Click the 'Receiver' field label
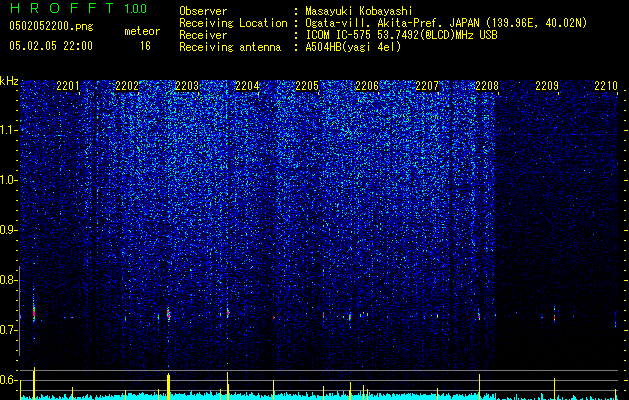The height and width of the screenshot is (400, 629). 203,35
